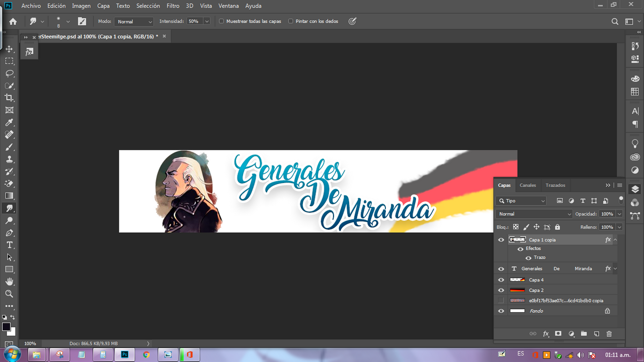Select the Frame tool

pos(9,110)
